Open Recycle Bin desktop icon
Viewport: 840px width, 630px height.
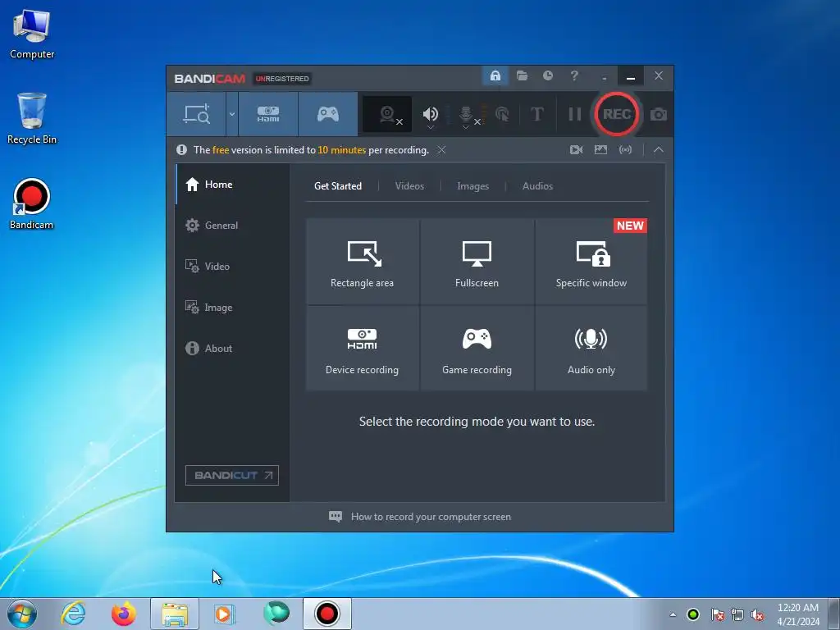point(32,119)
